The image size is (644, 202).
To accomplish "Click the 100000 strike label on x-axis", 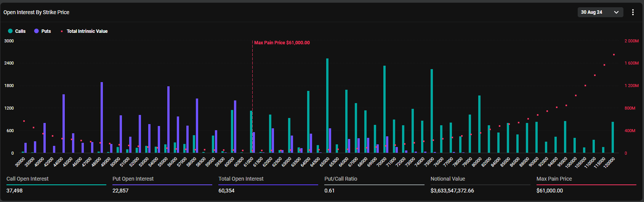I will click(x=571, y=162).
